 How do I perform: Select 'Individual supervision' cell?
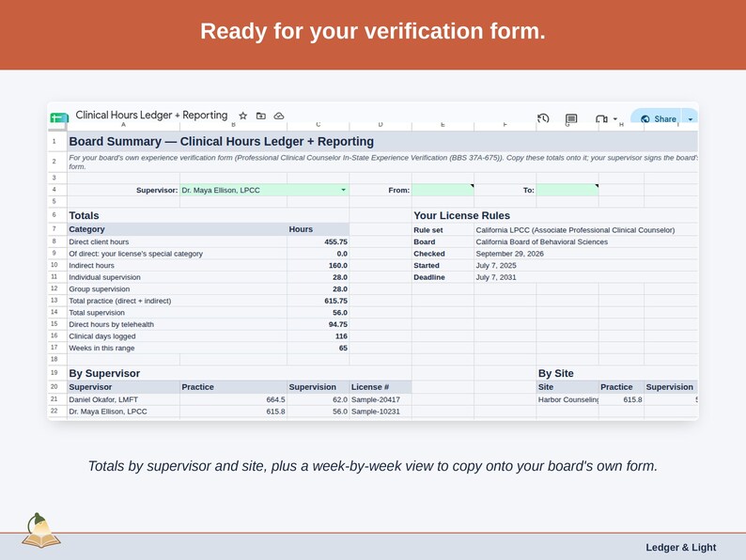[x=177, y=277]
